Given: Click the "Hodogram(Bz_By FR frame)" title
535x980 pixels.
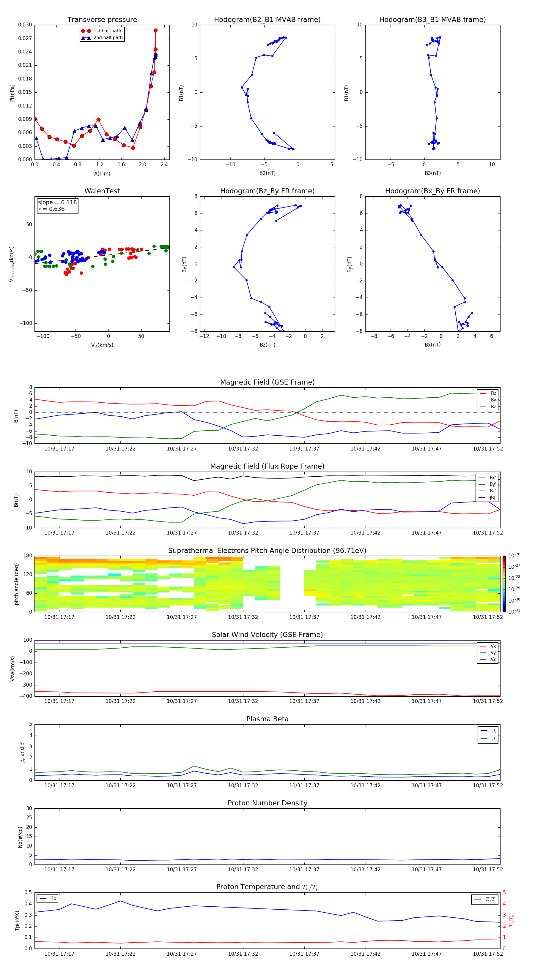Looking at the screenshot, I should coord(267,191).
